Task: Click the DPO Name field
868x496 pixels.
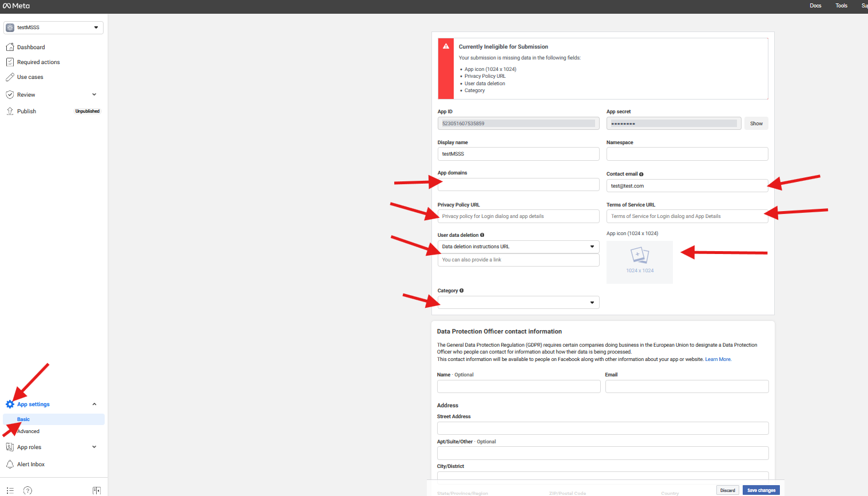Action: [x=518, y=386]
